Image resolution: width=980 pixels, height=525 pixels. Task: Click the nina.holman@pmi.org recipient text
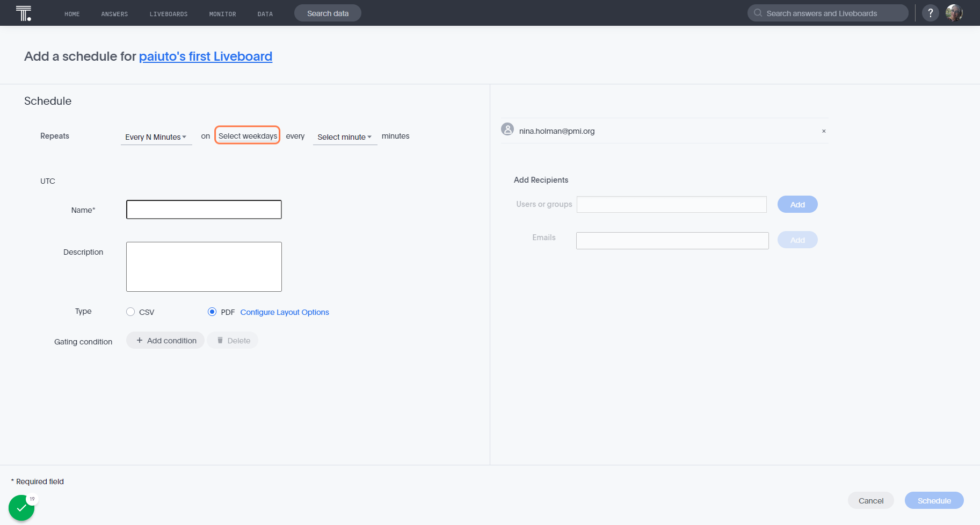point(557,131)
